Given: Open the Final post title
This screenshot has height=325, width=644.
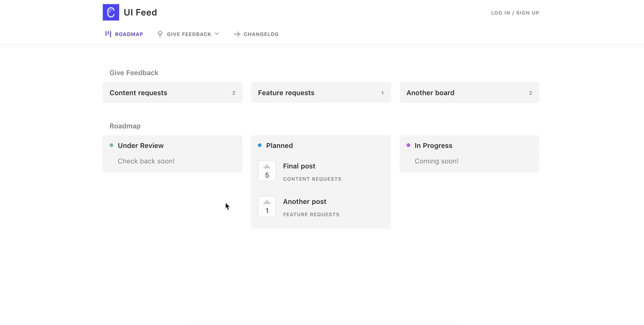Looking at the screenshot, I should pos(299,166).
